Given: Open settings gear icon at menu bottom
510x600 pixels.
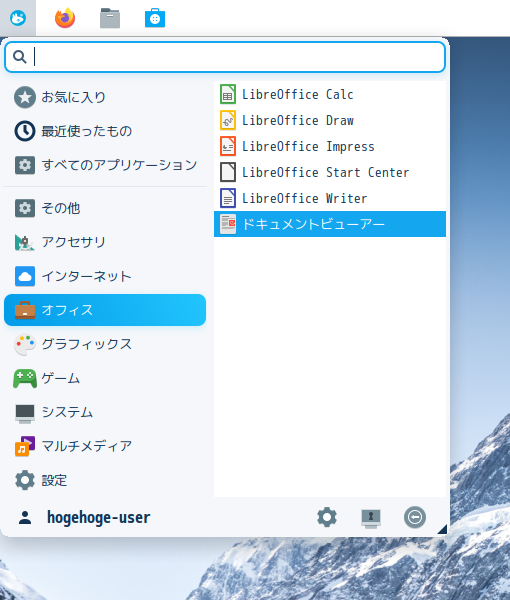Looking at the screenshot, I should pyautogui.click(x=327, y=517).
